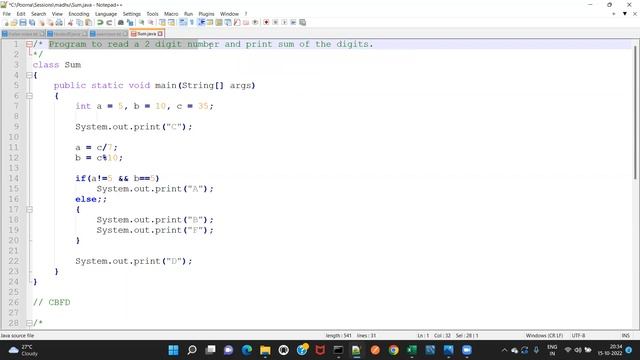
Task: Open the Run menu
Action: (x=188, y=14)
